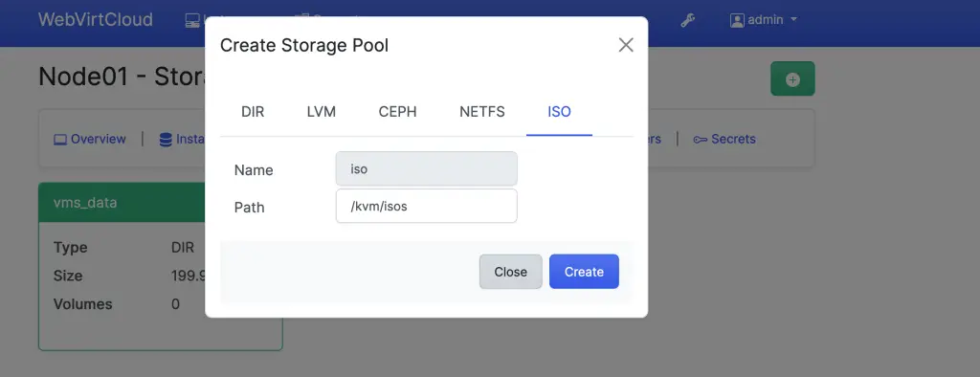This screenshot has width=980, height=377.
Task: Switch to the LVM tab
Action: [x=322, y=112]
